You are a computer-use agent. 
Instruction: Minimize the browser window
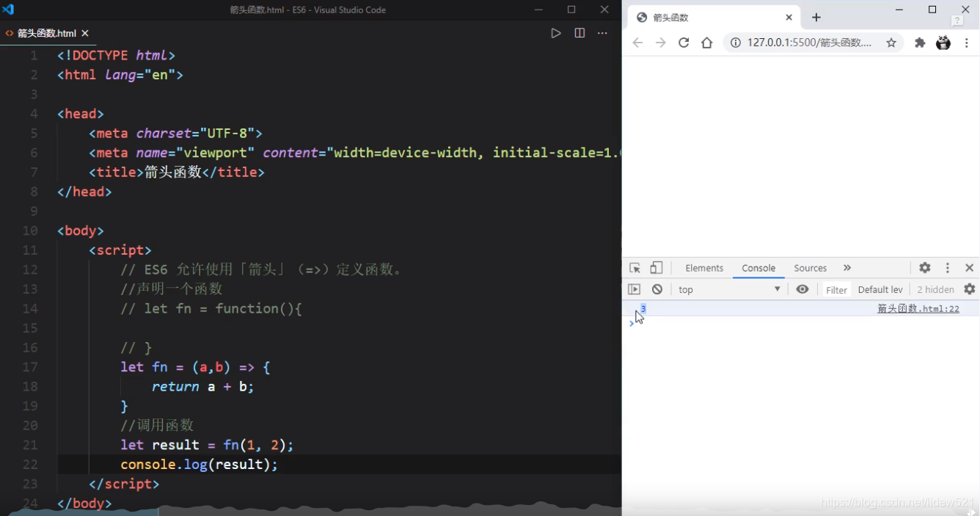(x=900, y=10)
